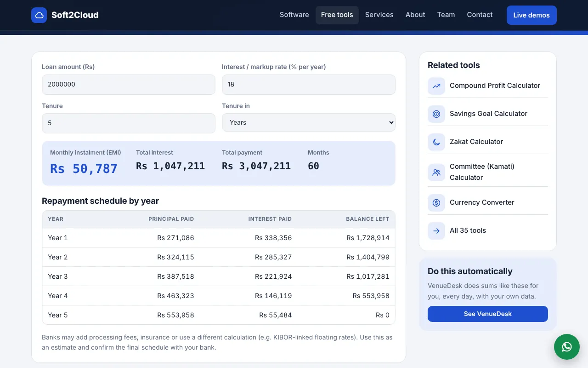Open the WhatsApp chat bubble icon
This screenshot has height=368, width=588.
pos(567,347)
